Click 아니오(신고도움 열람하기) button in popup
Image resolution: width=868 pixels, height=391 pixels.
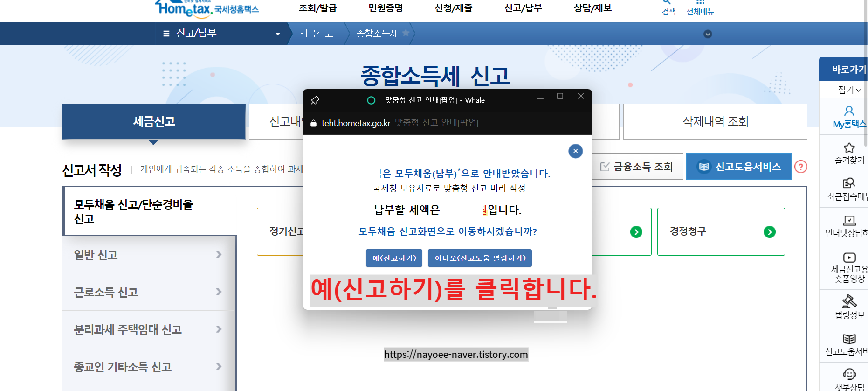click(x=480, y=258)
